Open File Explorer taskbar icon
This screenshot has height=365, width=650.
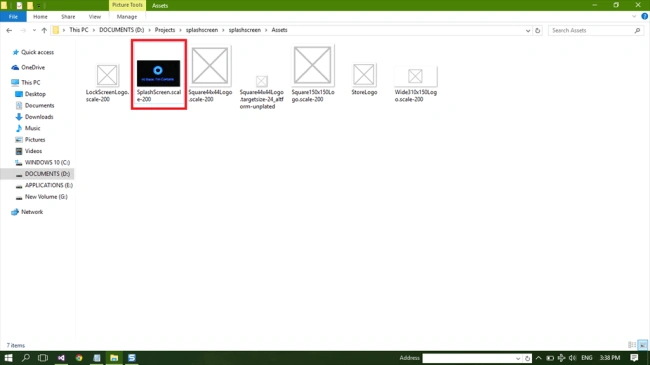point(114,358)
